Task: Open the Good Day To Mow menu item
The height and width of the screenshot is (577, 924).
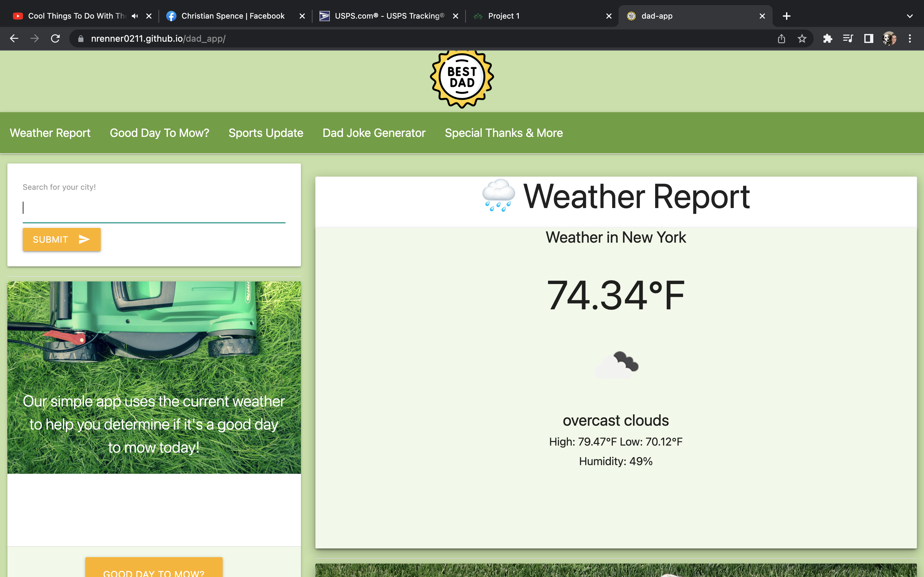Action: pos(160,133)
